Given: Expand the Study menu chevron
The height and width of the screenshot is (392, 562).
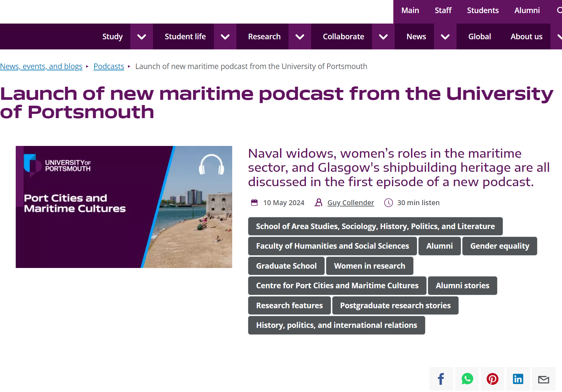Looking at the screenshot, I should tap(141, 37).
